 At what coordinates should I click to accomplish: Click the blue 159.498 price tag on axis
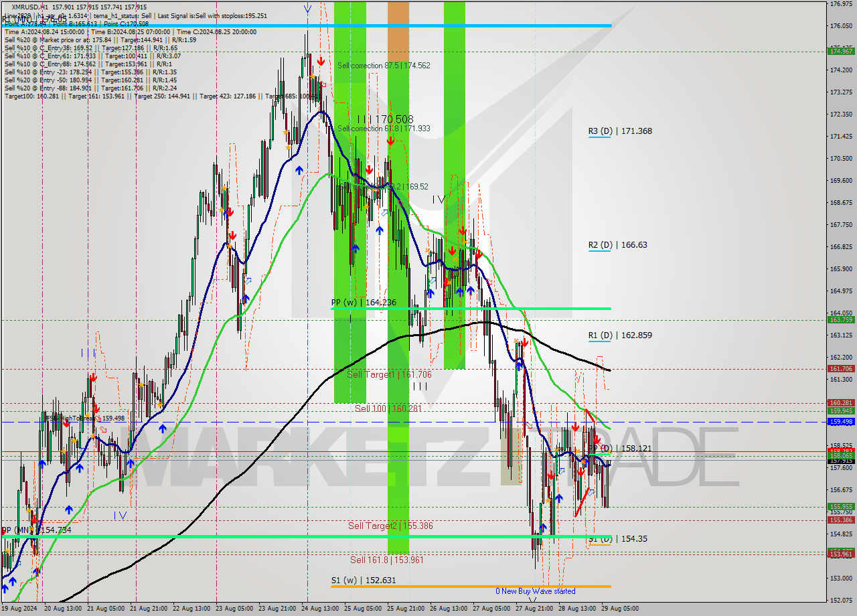click(x=841, y=422)
